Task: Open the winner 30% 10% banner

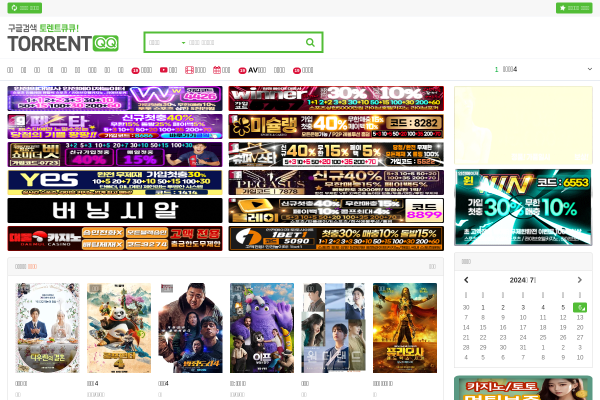Action: point(336,98)
